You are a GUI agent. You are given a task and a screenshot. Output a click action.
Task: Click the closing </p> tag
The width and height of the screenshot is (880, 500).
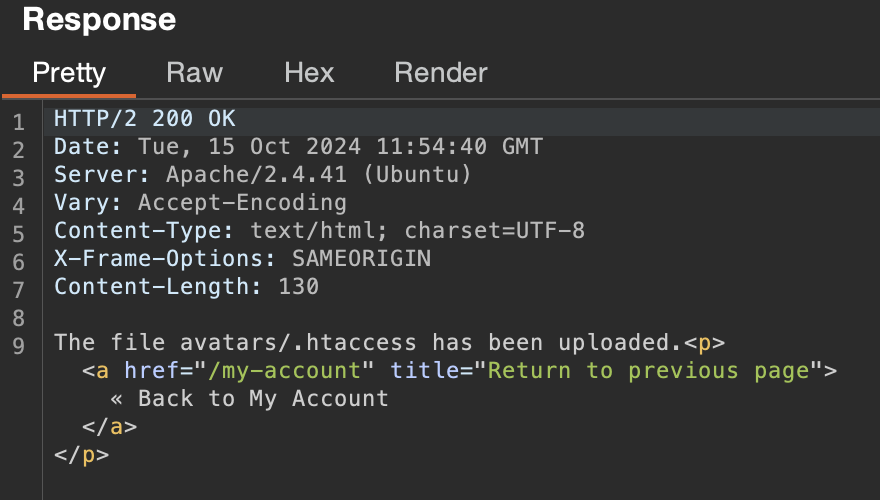(x=81, y=455)
